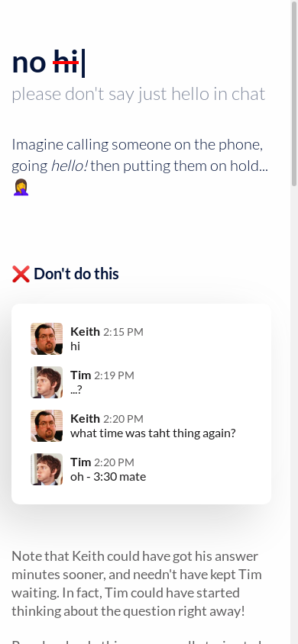This screenshot has width=298, height=644.
Task: Click the 2:15 PM timestamp
Action: 123,332
